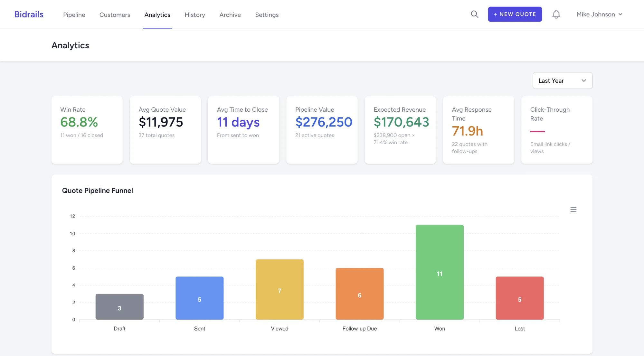644x356 pixels.
Task: Select the Analytics tab
Action: coord(157,15)
